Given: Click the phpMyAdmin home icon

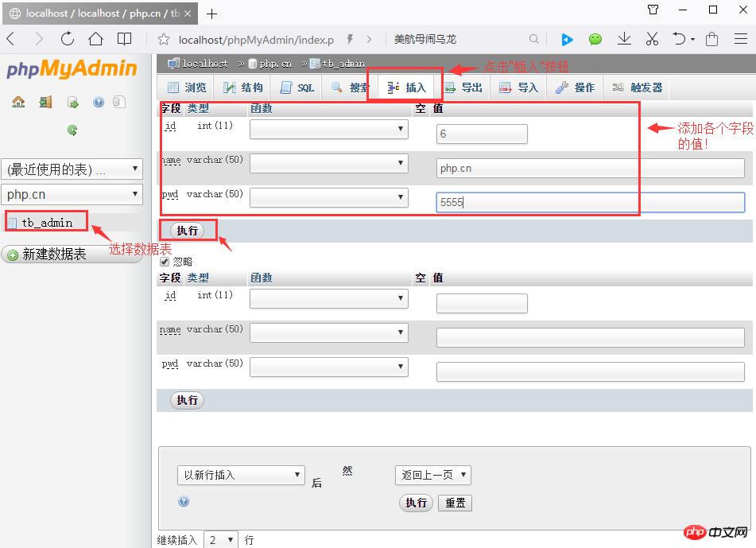Looking at the screenshot, I should click(x=18, y=102).
